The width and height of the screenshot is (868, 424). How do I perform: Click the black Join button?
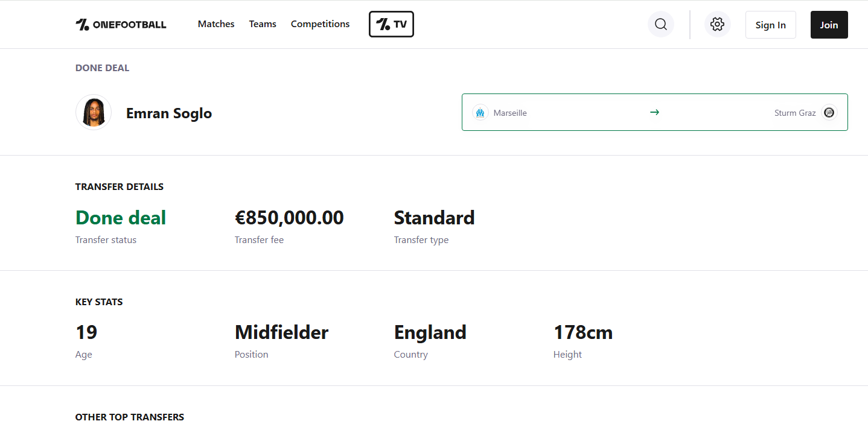(x=829, y=25)
